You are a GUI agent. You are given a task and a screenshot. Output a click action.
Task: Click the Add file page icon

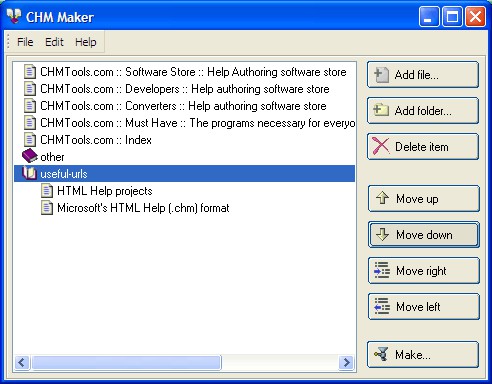pyautogui.click(x=381, y=75)
